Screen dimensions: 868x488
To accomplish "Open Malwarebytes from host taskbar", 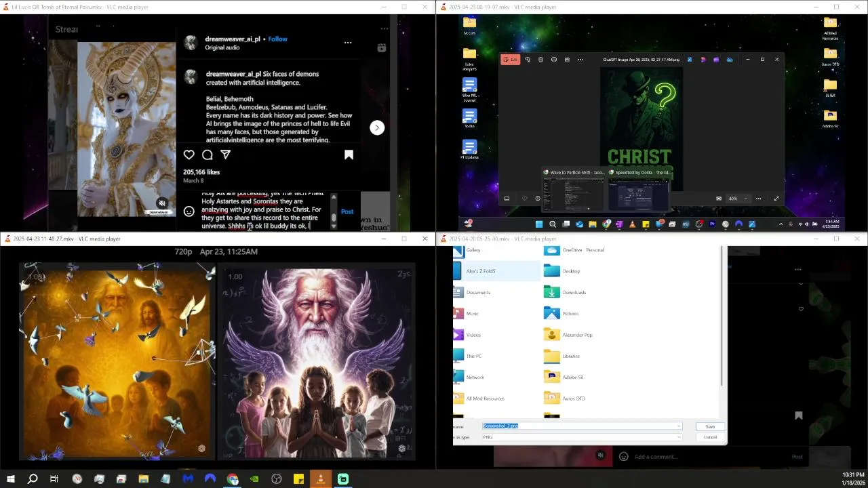I will (x=188, y=479).
